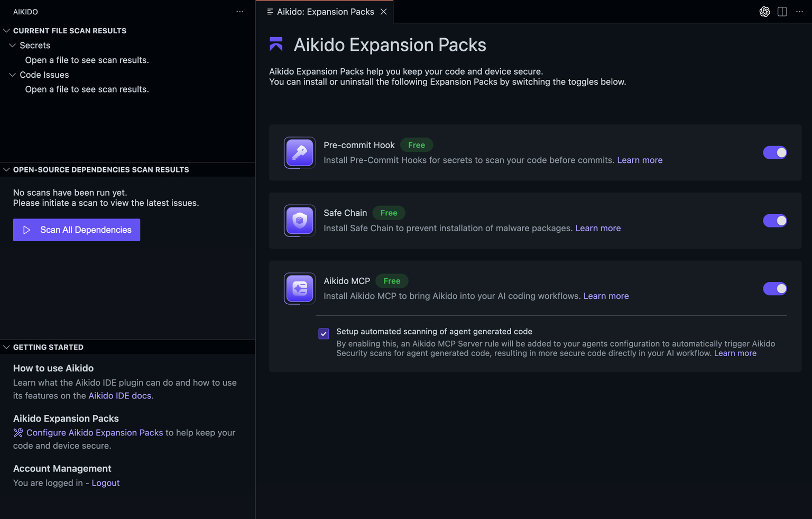Viewport: 812px width, 519px height.
Task: Open the Aikido sidebar more actions menu
Action: tap(240, 12)
